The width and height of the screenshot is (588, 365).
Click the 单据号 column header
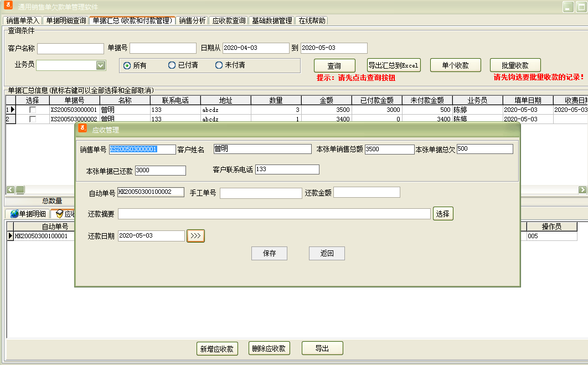74,100
